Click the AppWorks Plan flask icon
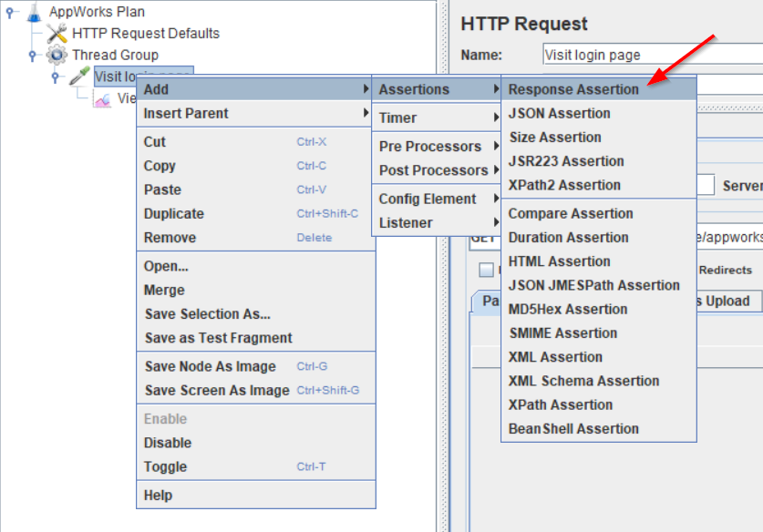The width and height of the screenshot is (763, 532). 35,12
